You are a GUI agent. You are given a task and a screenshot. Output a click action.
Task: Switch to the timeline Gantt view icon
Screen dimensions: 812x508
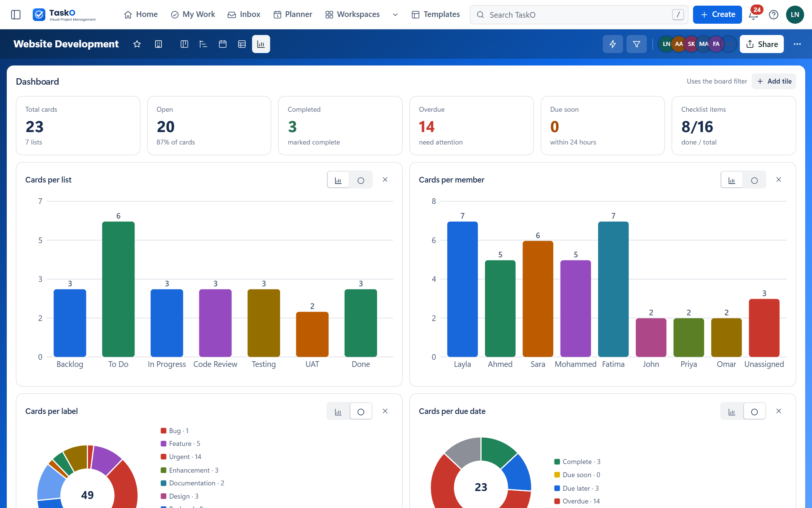pos(203,44)
